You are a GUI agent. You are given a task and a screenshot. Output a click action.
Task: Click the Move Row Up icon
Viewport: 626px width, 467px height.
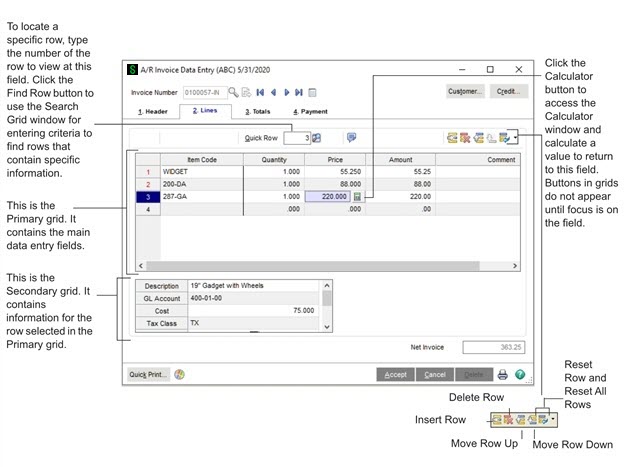tap(478, 137)
